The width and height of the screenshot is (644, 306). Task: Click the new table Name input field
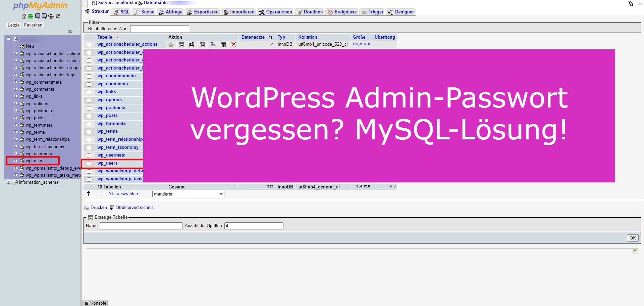(141, 226)
